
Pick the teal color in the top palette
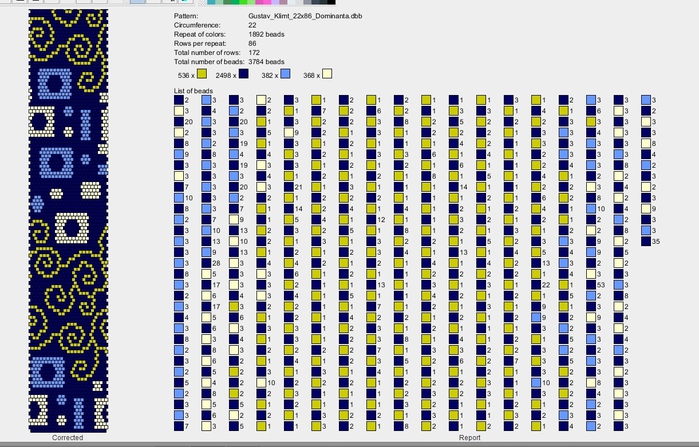(x=211, y=2)
